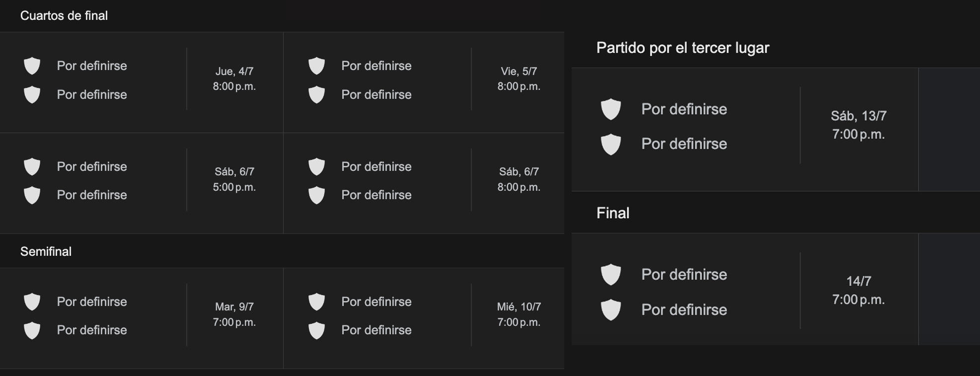This screenshot has height=376, width=980.
Task: Open the Vie, 5/7 quarterfinal match time
Action: [x=519, y=79]
